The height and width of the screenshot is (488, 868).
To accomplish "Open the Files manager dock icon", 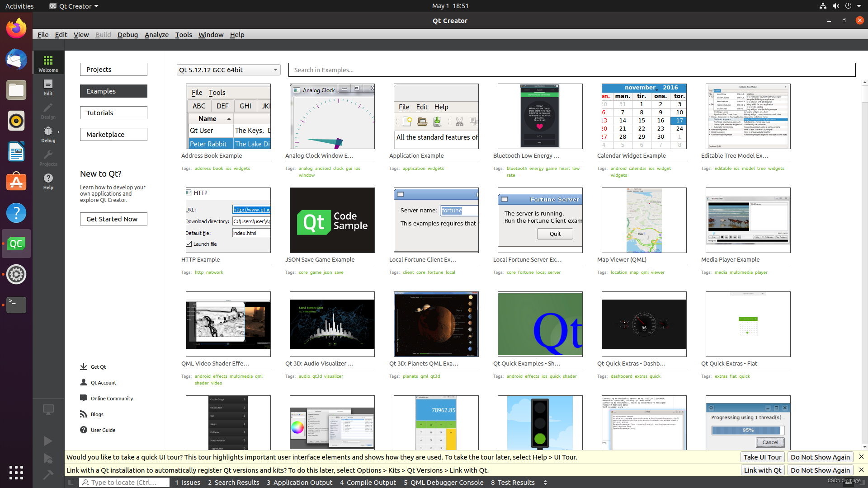I will pos(16,90).
